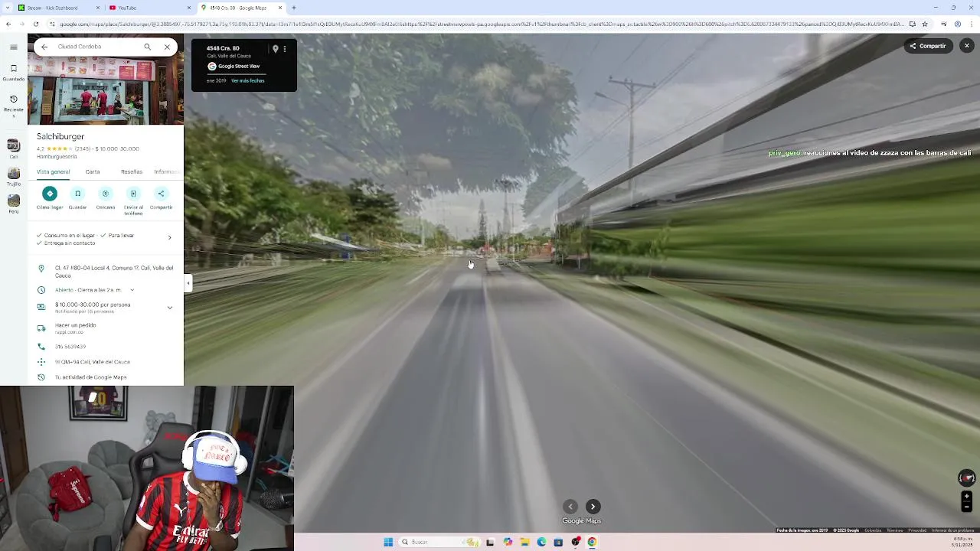980x551 pixels.
Task: Click the Privacidad footer link
Action: point(917,530)
